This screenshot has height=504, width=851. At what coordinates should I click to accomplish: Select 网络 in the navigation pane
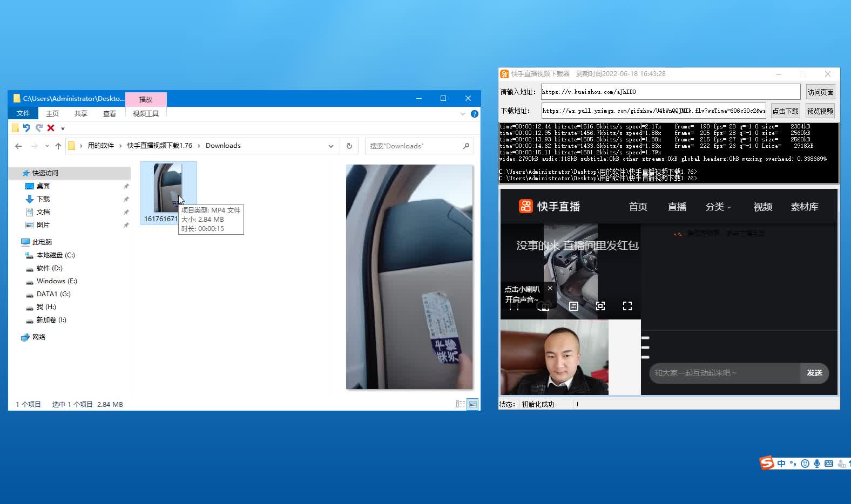(x=39, y=337)
